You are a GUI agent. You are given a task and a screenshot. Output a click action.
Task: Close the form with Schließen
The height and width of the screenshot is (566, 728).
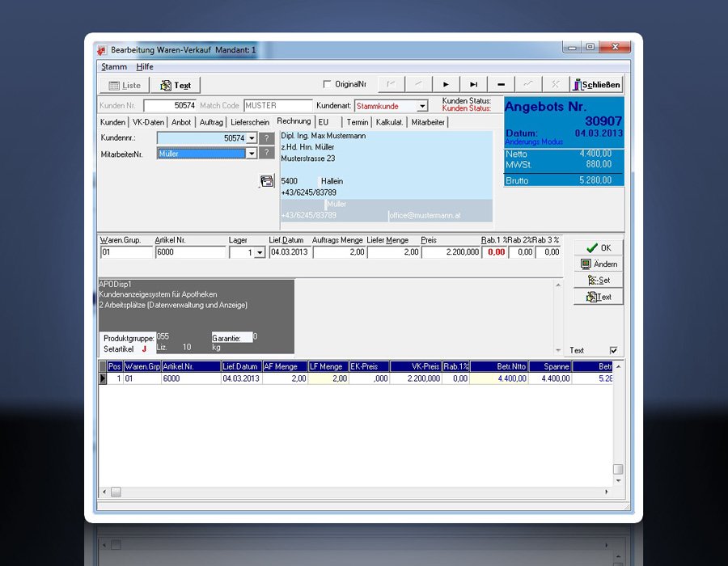597,84
